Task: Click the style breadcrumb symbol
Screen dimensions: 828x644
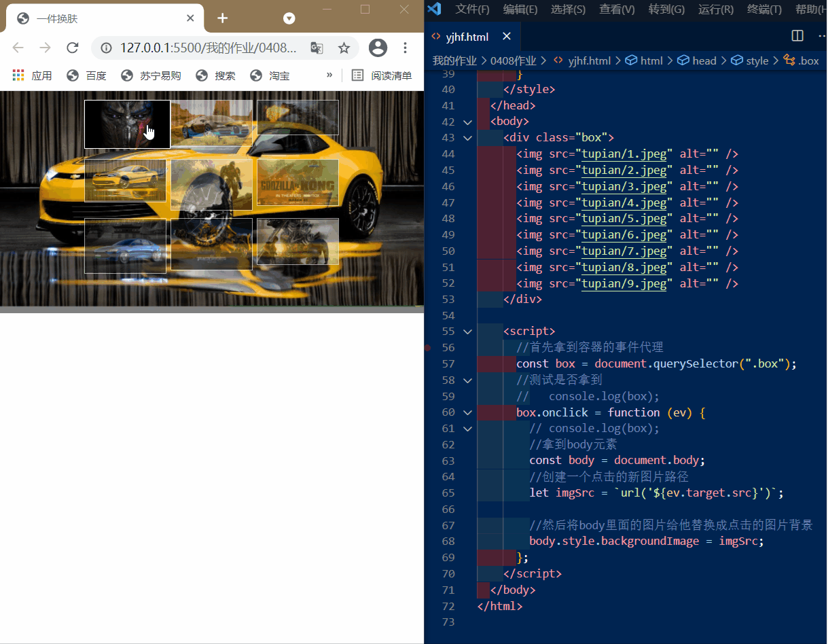Action: tap(750, 60)
